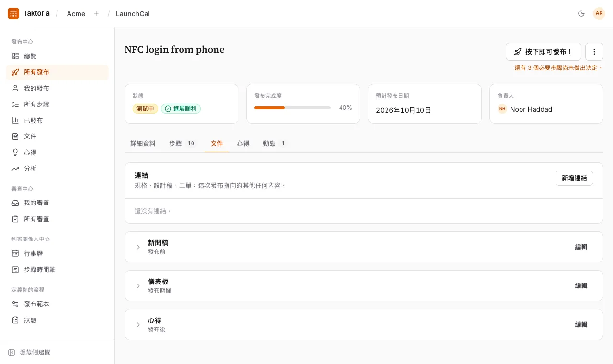Switch to the 動態 tab
This screenshot has height=364, width=613.
coord(275,143)
